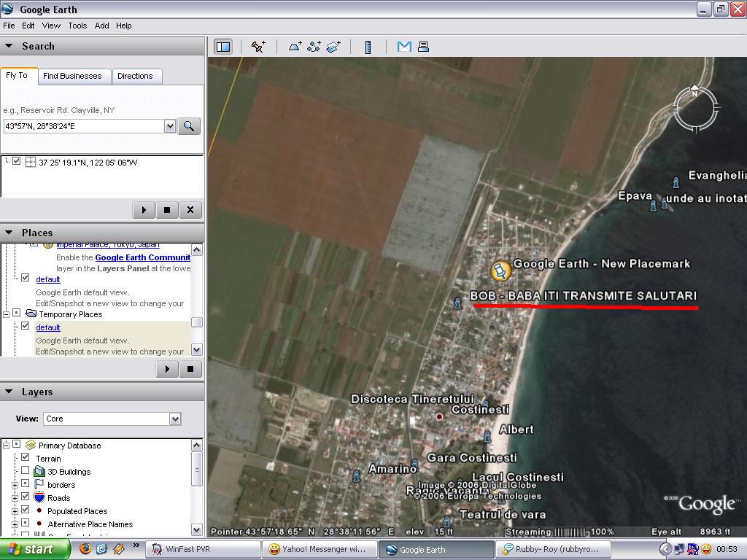This screenshot has height=560, width=747.
Task: Click the Email envelope icon
Action: coord(403,47)
